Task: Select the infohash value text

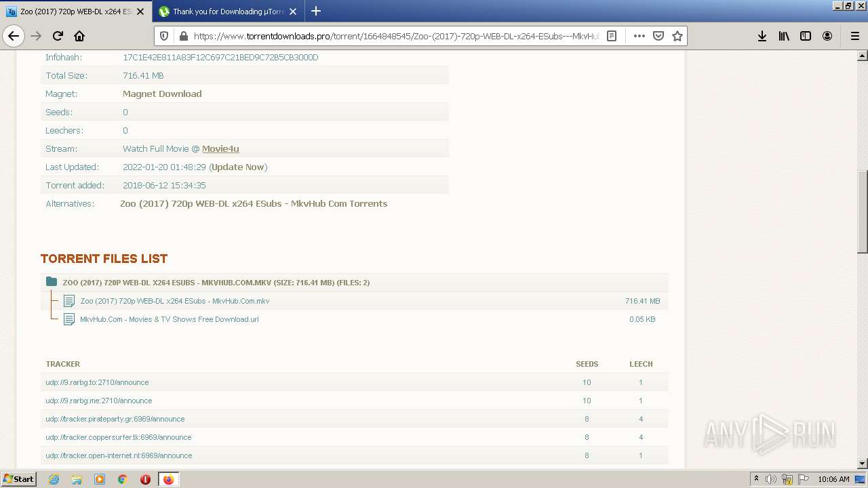Action: 220,57
